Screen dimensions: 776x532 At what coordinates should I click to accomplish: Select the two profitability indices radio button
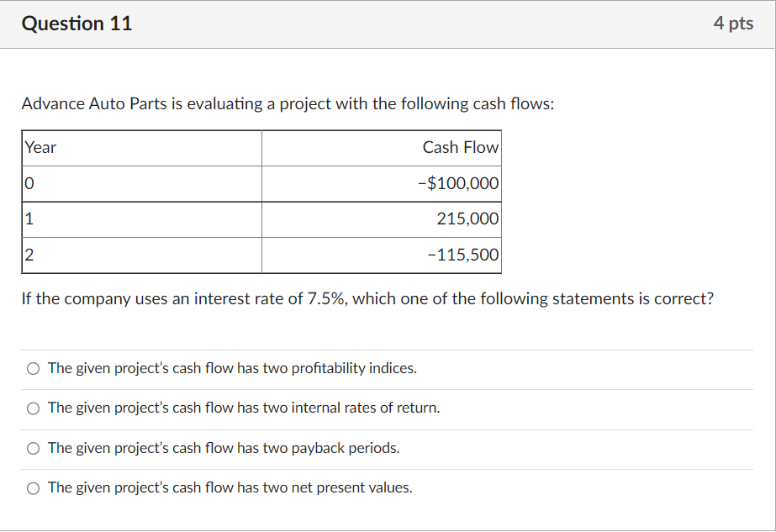[33, 369]
